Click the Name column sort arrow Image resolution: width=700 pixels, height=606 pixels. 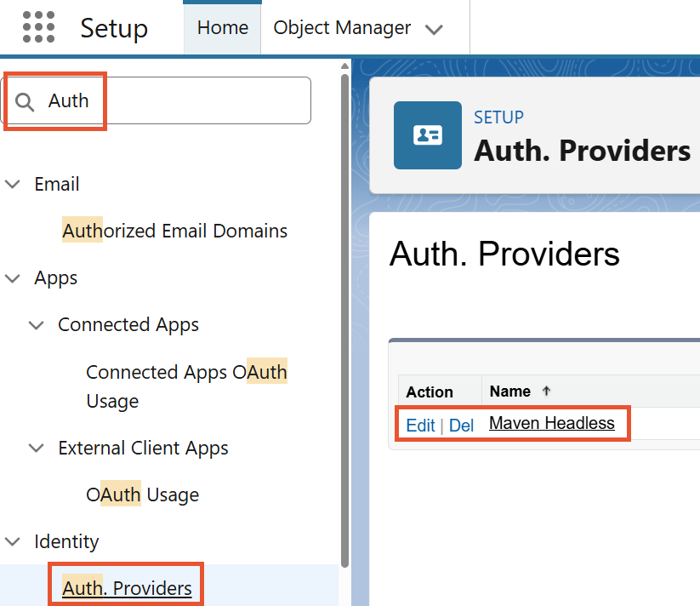click(546, 392)
